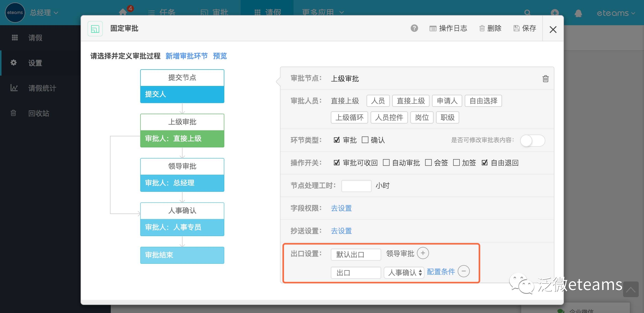Open notifications bell icon in top bar
Screen dimensions: 644x313
578,13
